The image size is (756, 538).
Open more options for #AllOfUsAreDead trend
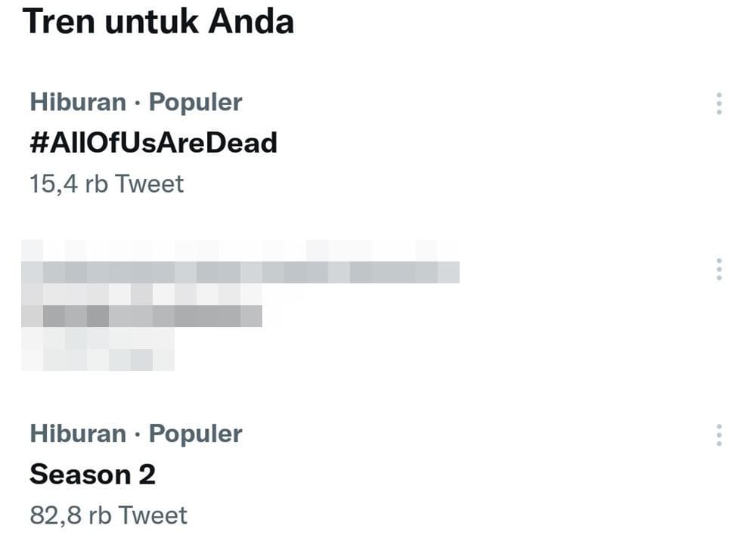[719, 104]
